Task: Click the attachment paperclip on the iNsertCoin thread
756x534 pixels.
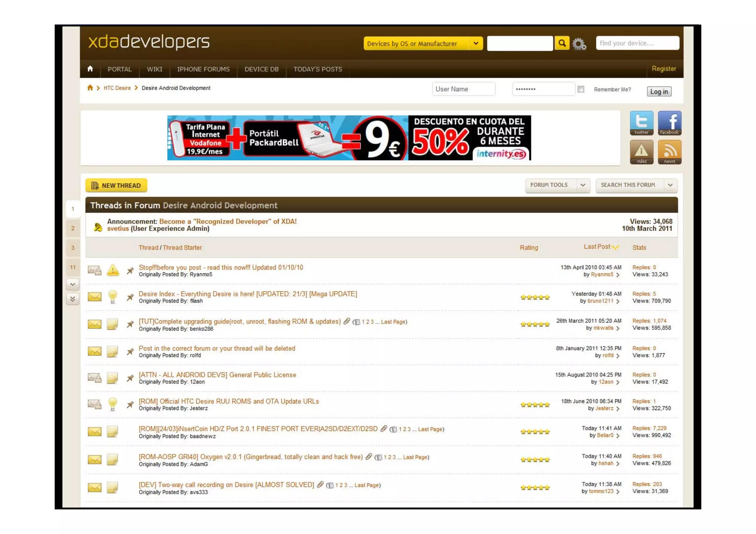Action: (384, 428)
